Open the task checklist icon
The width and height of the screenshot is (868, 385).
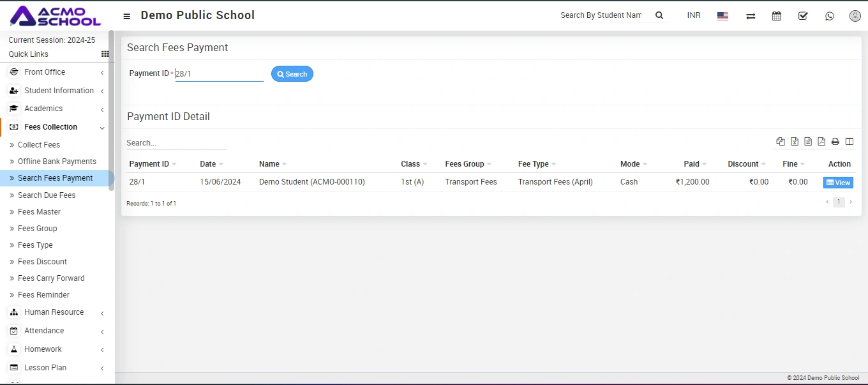803,16
